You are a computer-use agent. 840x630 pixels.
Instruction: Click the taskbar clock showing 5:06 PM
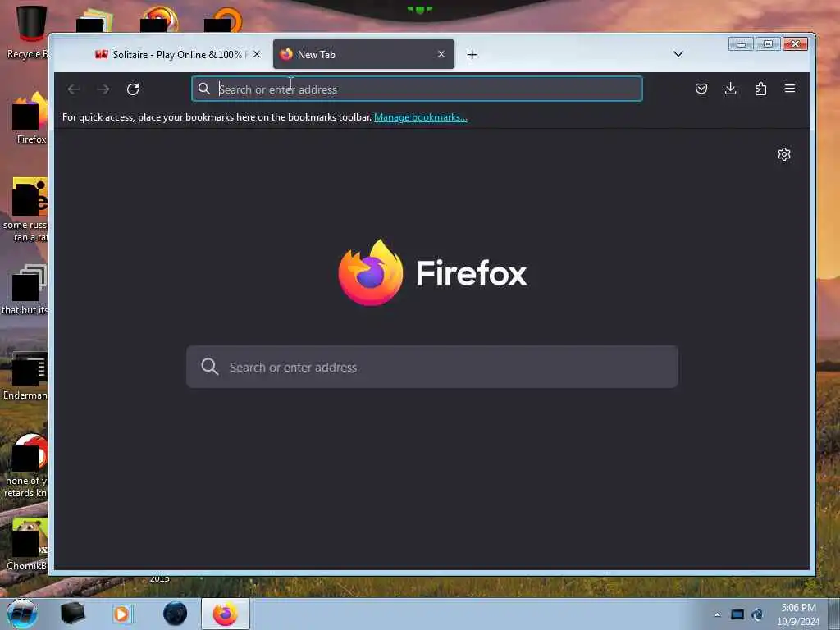[798, 614]
